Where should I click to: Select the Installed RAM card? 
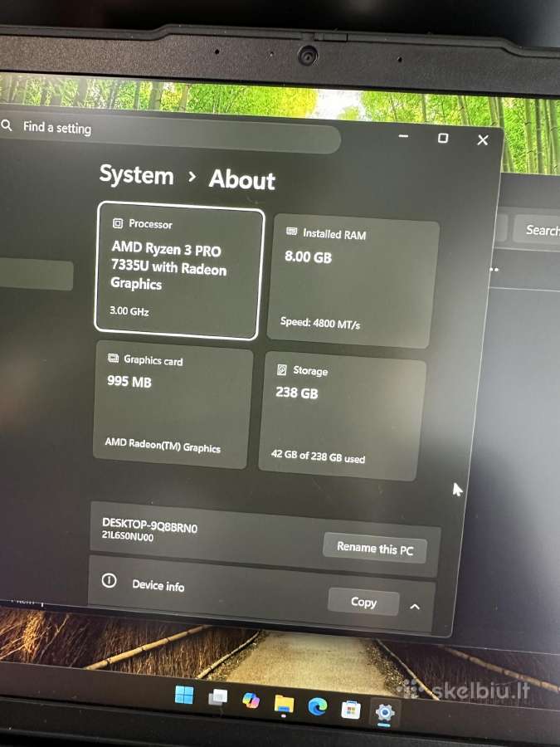coord(353,281)
